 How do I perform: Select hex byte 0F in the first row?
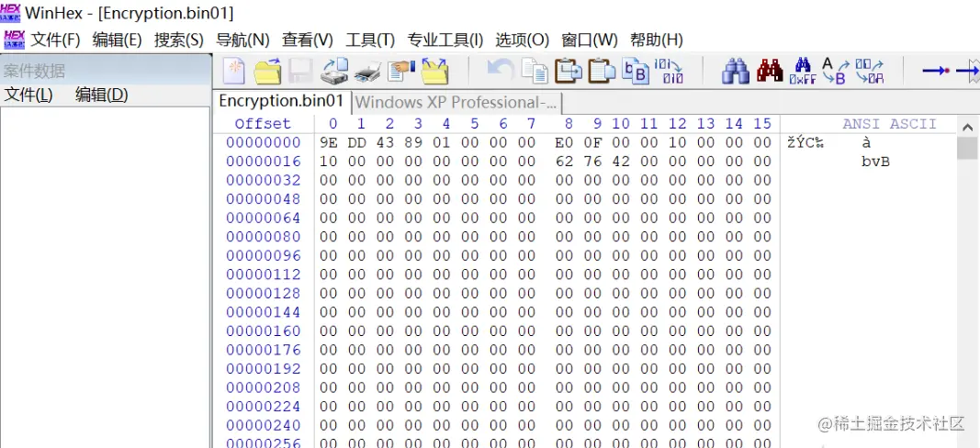tap(592, 142)
